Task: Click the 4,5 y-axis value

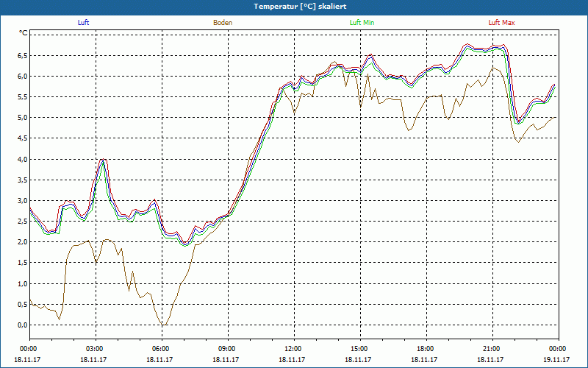Action: tap(23, 138)
